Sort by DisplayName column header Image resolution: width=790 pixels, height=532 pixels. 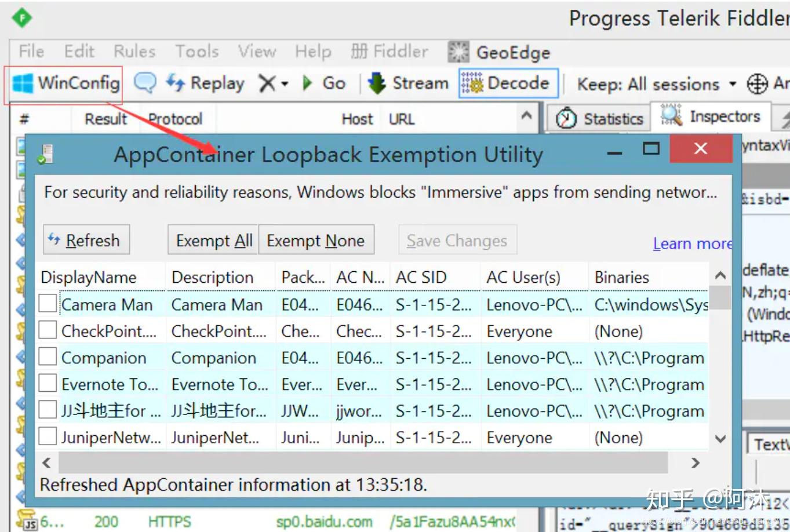[101, 277]
